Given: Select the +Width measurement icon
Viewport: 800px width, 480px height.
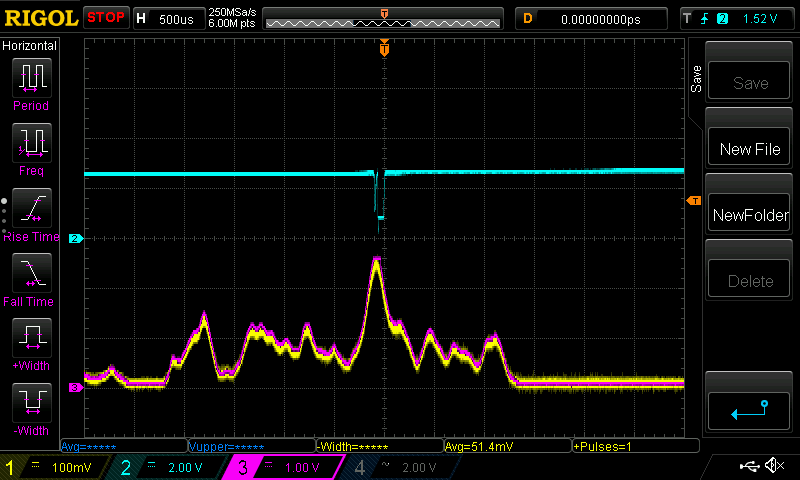Looking at the screenshot, I should tap(32, 338).
